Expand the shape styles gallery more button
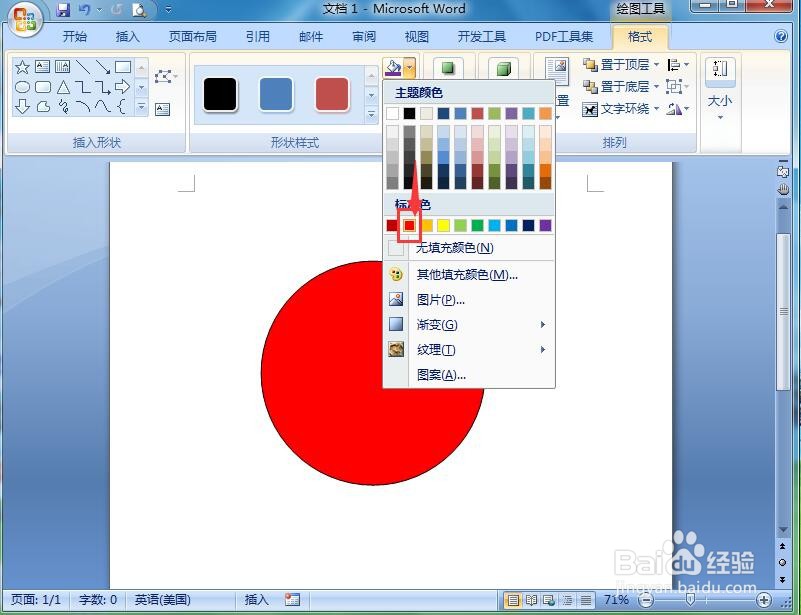 [371, 114]
